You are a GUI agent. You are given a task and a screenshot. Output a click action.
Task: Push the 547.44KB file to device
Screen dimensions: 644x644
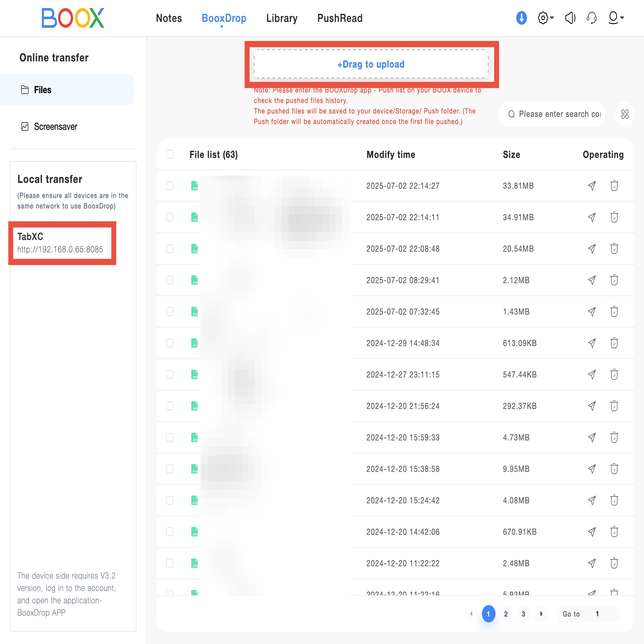point(592,374)
